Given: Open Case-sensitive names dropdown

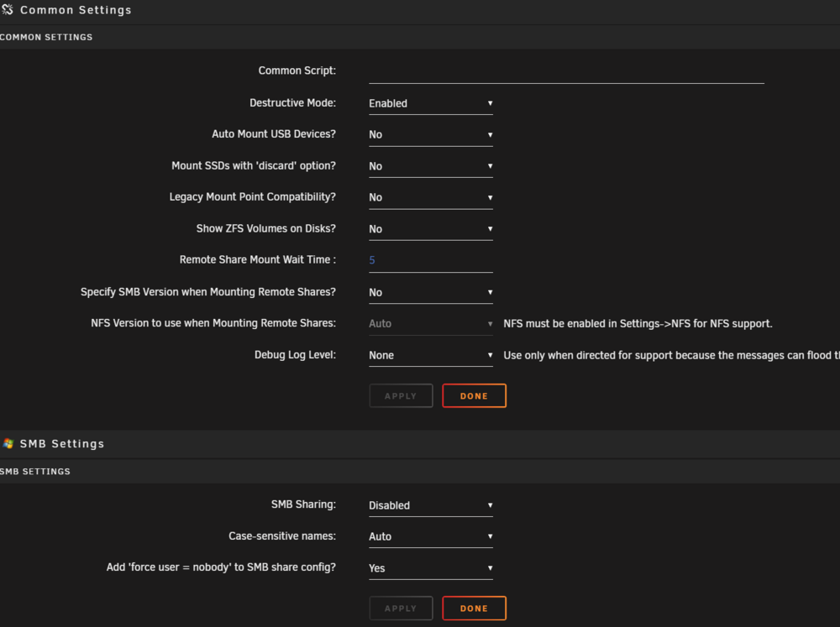Looking at the screenshot, I should [x=431, y=536].
